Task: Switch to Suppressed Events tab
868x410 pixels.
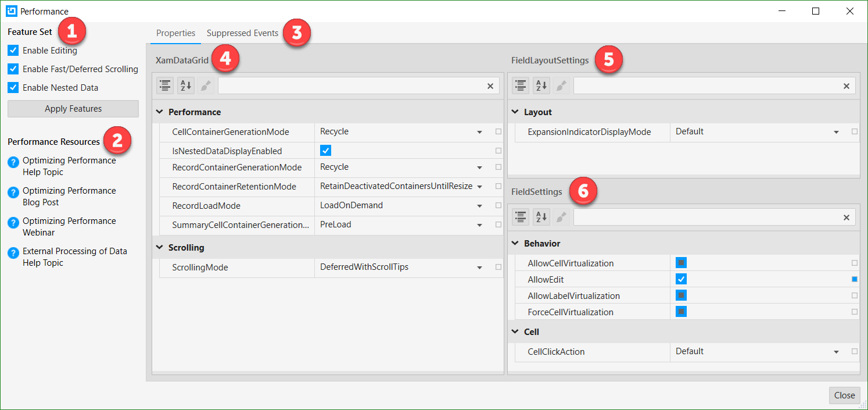Action: click(x=242, y=33)
